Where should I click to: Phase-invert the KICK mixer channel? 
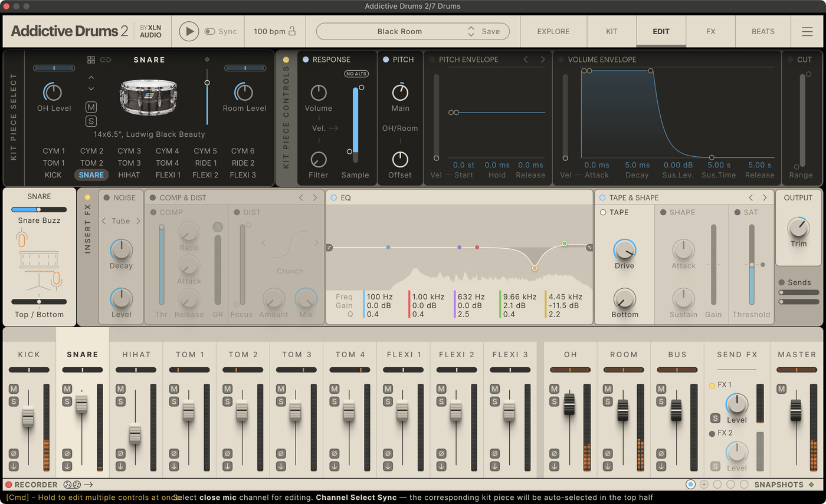point(14,453)
